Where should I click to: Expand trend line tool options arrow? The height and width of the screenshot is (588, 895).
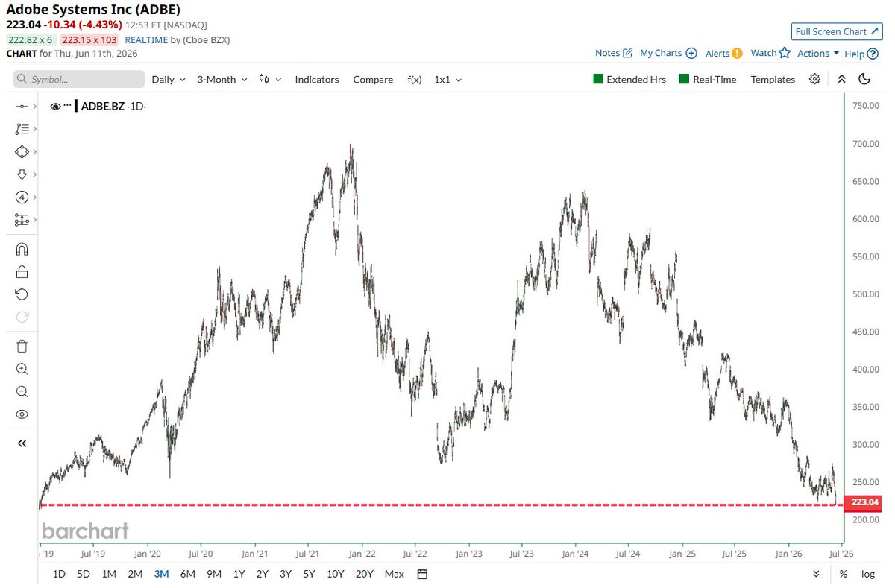coord(35,107)
